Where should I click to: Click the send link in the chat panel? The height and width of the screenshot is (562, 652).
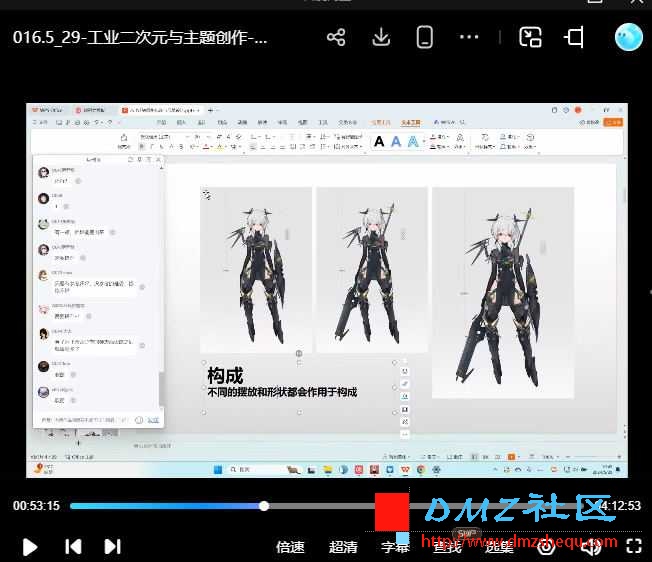(x=153, y=420)
